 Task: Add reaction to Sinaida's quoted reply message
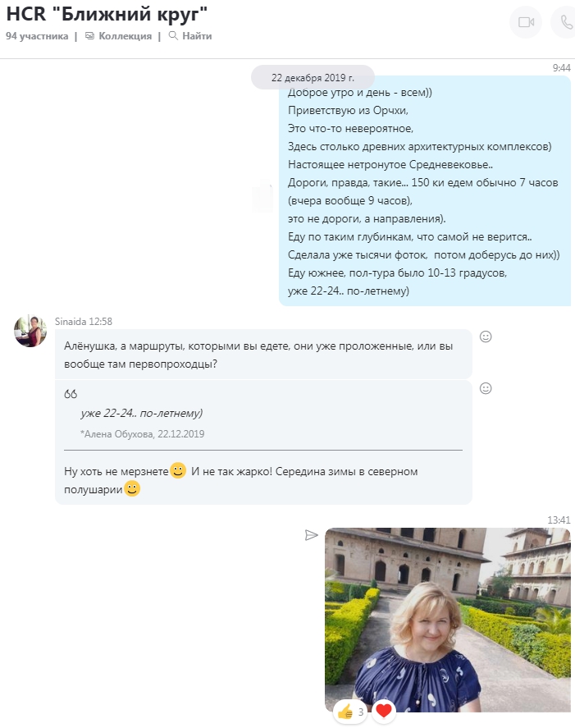(x=486, y=388)
